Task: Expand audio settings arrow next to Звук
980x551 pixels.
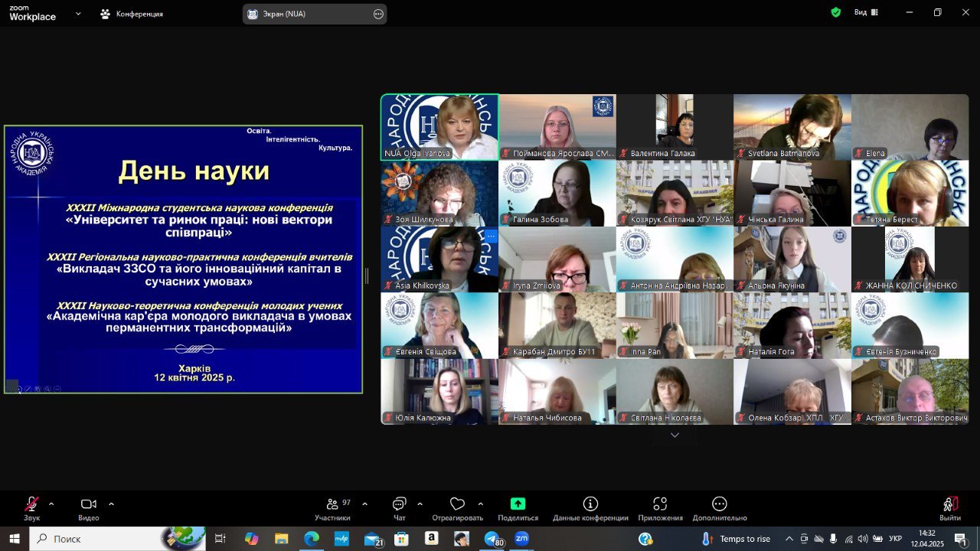Action: pyautogui.click(x=51, y=504)
